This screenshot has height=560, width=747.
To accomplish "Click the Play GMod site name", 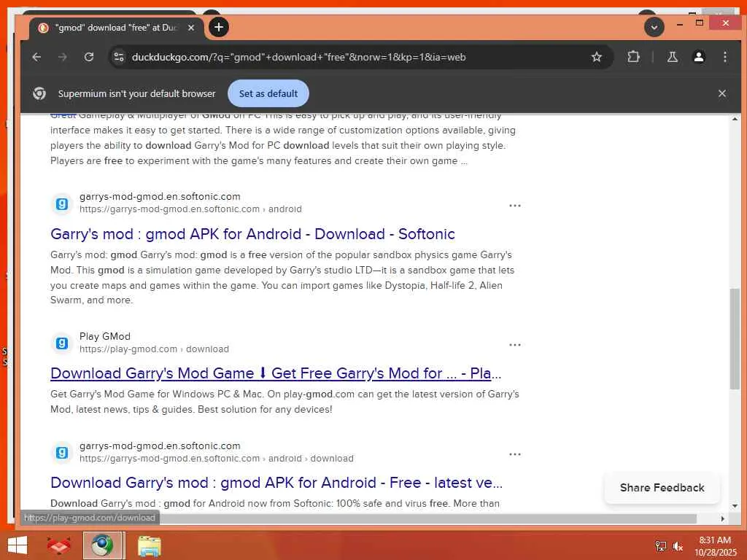I will [x=105, y=336].
